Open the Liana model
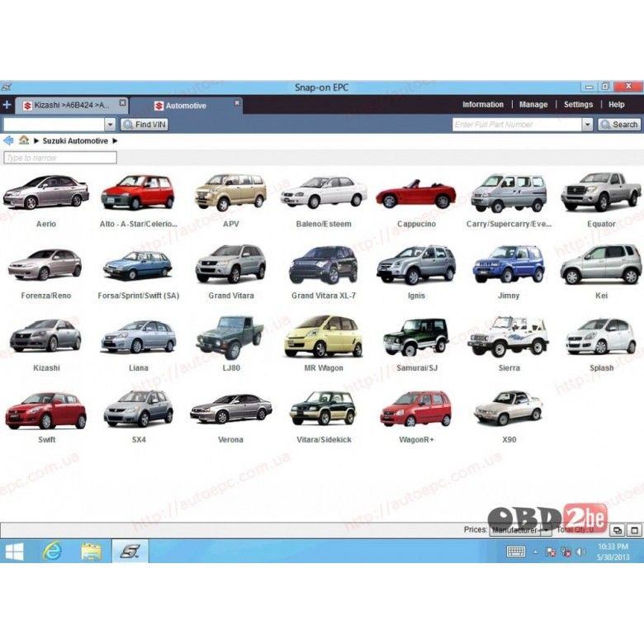The image size is (644, 644). 138,336
